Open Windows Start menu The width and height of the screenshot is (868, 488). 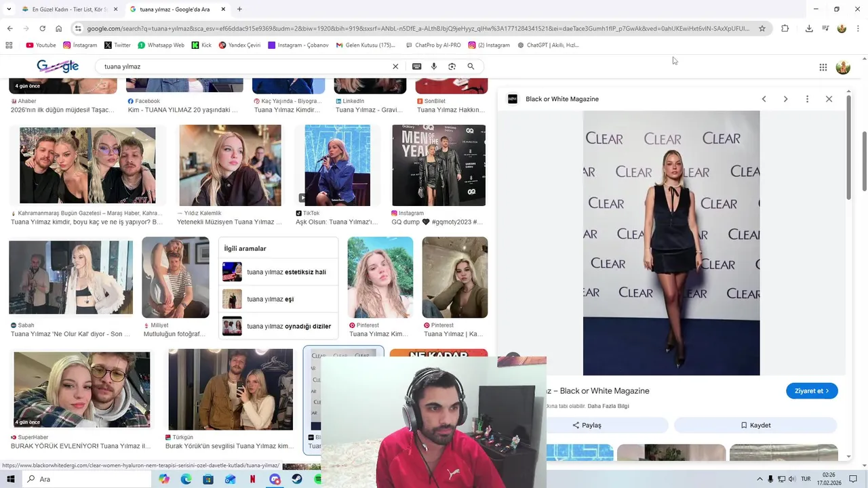(x=10, y=479)
